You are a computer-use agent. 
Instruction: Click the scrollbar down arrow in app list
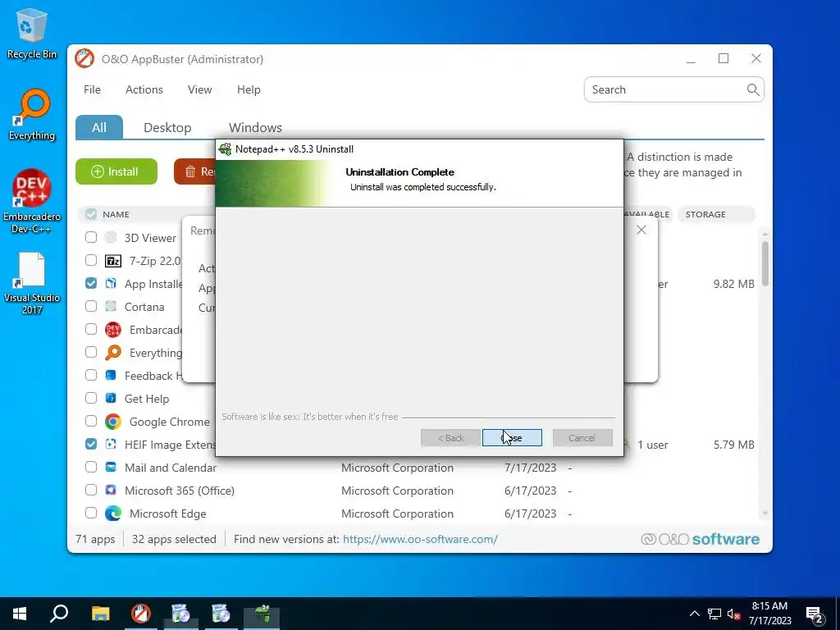click(x=765, y=514)
